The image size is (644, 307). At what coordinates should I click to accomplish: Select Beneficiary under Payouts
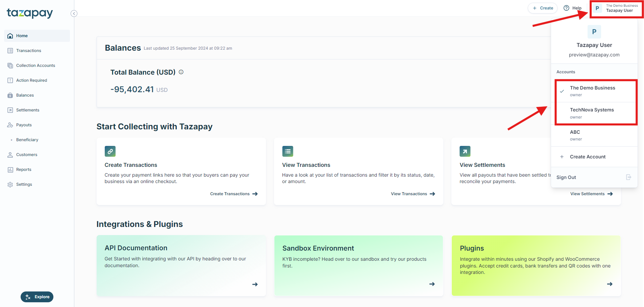pos(37,140)
